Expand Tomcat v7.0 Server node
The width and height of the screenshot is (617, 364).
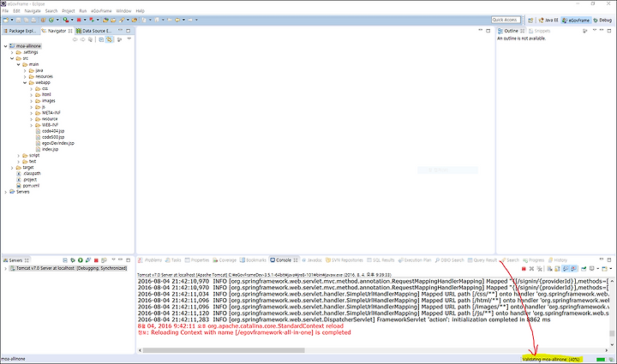point(5,268)
